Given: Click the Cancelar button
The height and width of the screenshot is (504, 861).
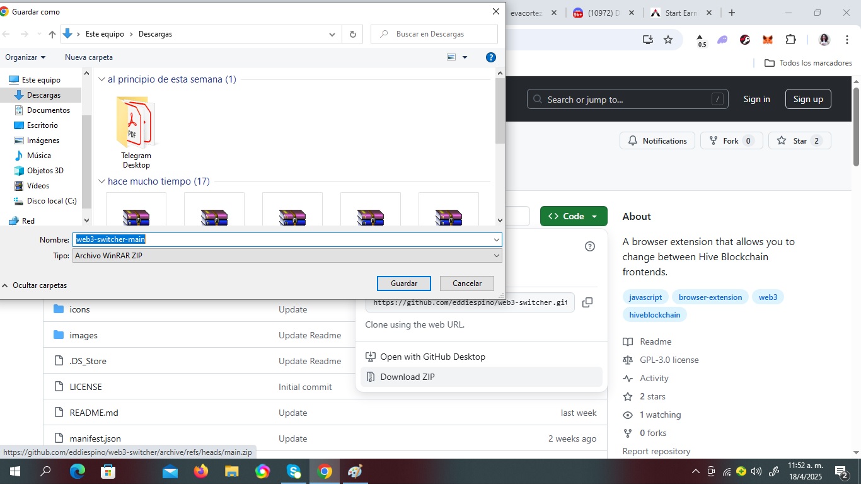Looking at the screenshot, I should click(467, 283).
